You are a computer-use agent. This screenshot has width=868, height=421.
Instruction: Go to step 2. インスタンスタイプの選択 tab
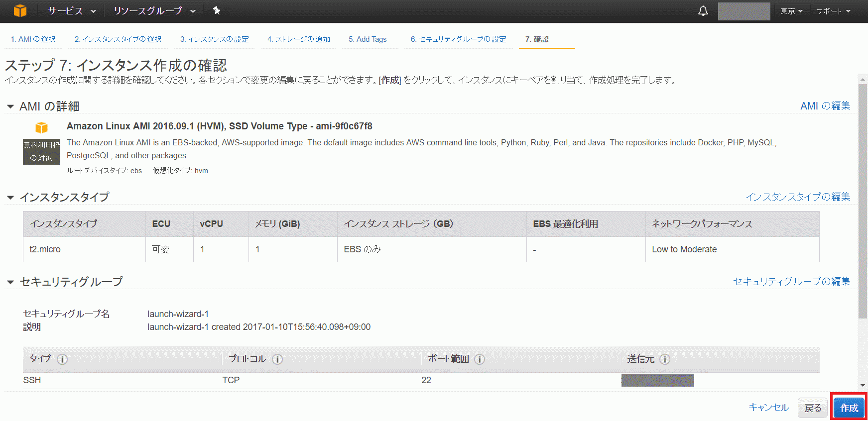[x=118, y=39]
